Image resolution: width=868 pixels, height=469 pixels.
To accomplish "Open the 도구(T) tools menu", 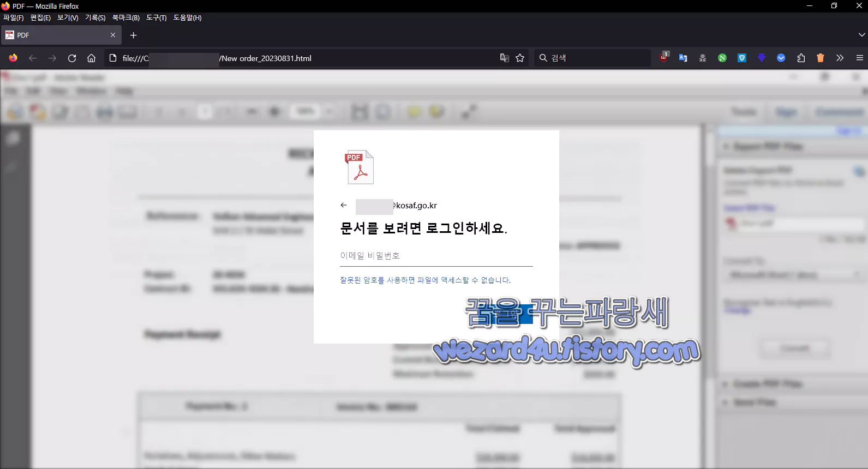I will click(x=157, y=18).
